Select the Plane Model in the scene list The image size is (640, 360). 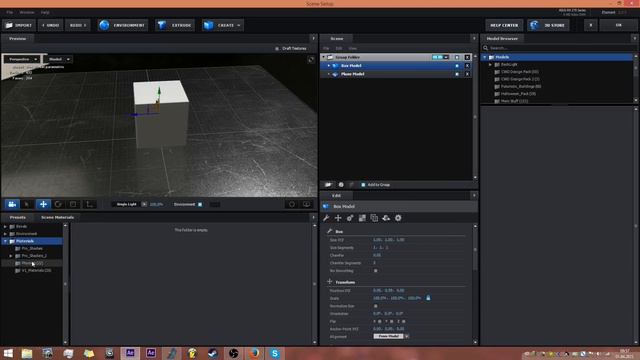click(x=353, y=74)
